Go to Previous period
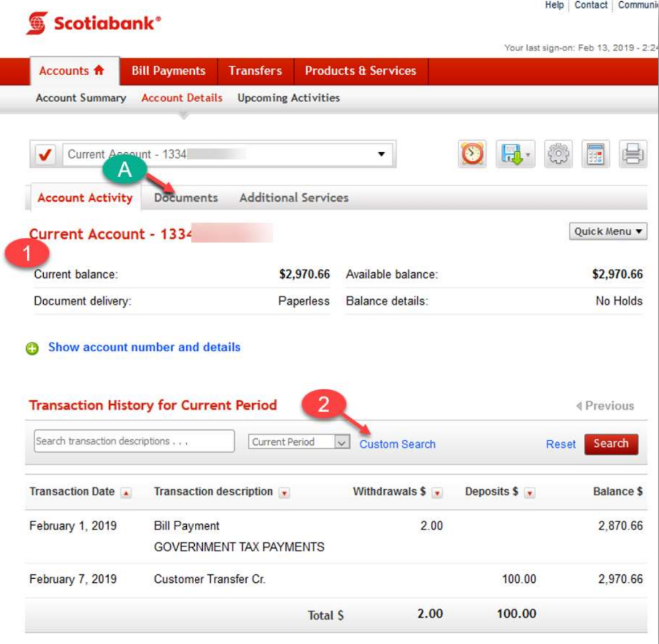 pos(605,406)
